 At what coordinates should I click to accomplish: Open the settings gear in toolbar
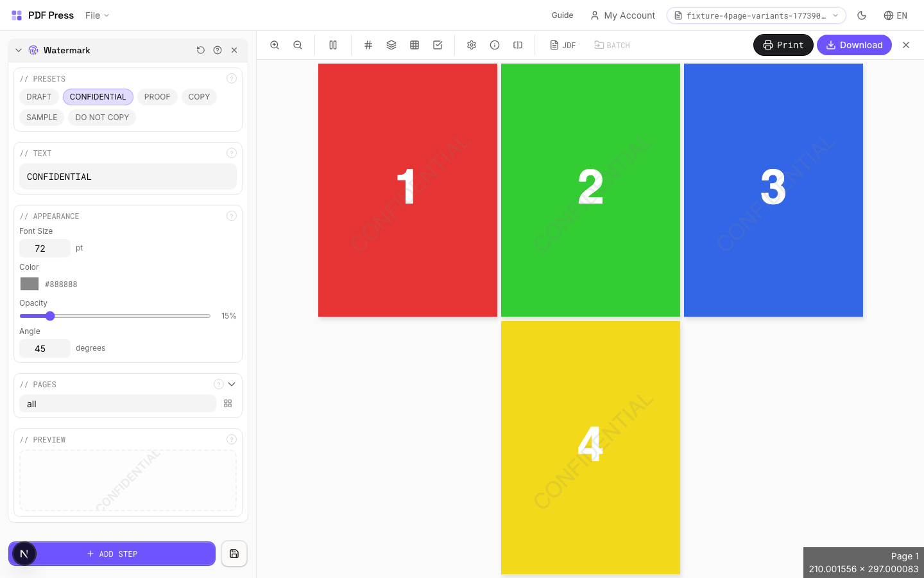click(472, 45)
